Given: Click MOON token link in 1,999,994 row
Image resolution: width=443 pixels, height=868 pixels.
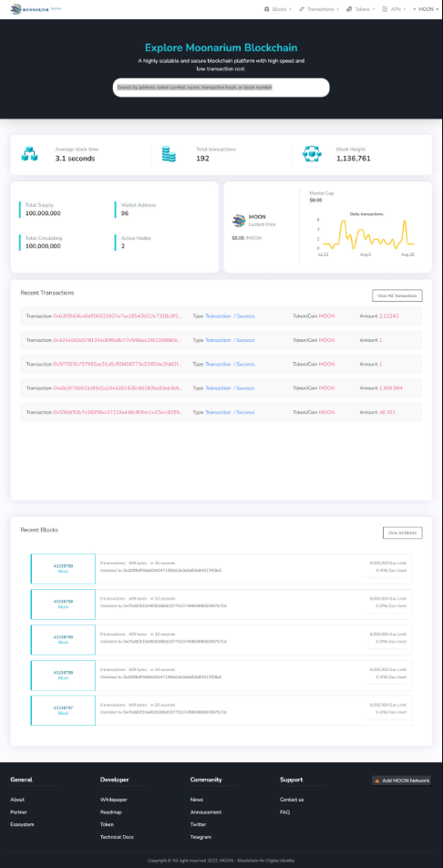Looking at the screenshot, I should (326, 388).
